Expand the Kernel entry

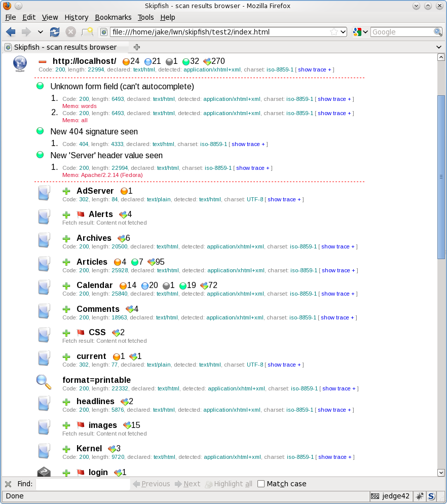66,449
